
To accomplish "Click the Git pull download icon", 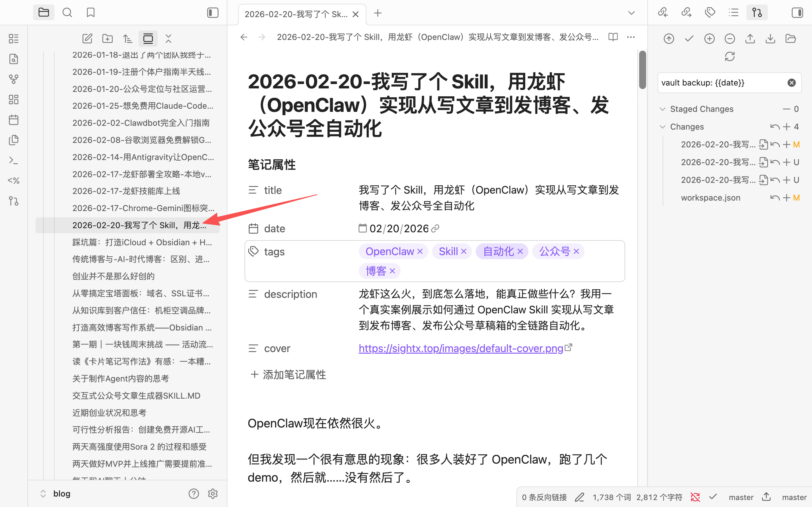I will [770, 39].
